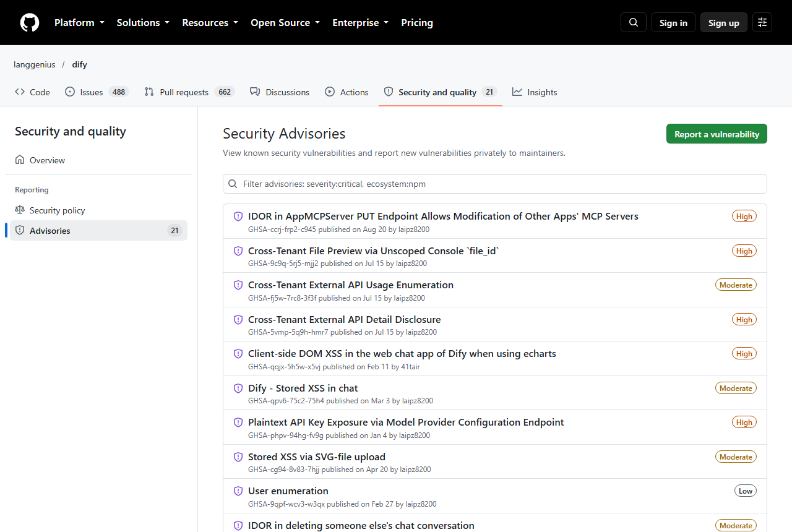The height and width of the screenshot is (532, 792).
Task: Click the Overview home icon in sidebar
Action: pos(20,160)
